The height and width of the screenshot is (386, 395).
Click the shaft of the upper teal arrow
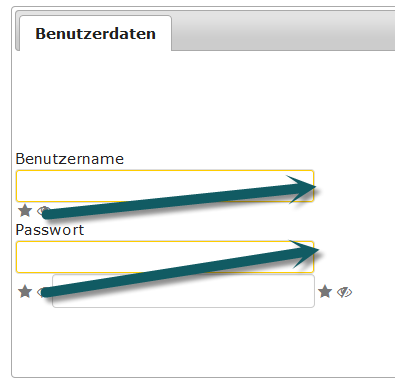(x=167, y=202)
